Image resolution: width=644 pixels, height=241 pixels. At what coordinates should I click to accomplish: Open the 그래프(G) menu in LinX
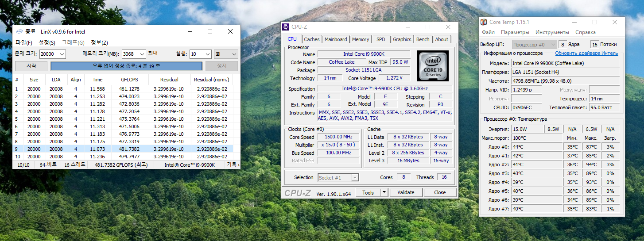click(x=73, y=43)
